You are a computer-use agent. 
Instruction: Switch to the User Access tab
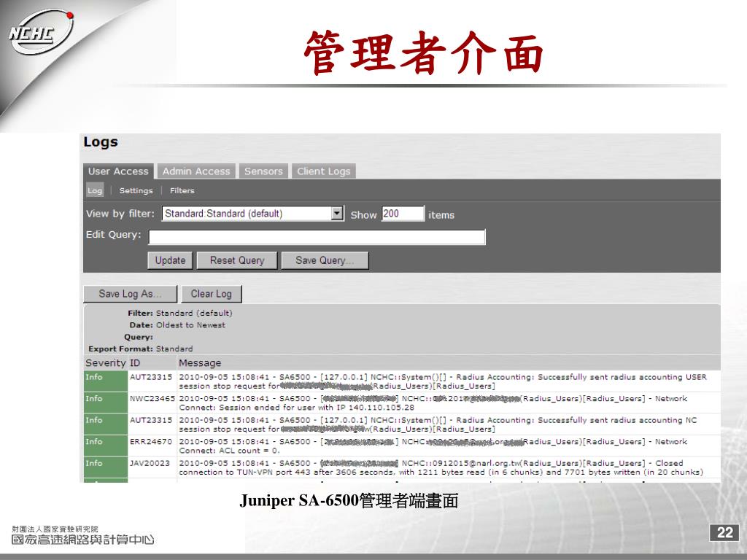[118, 171]
